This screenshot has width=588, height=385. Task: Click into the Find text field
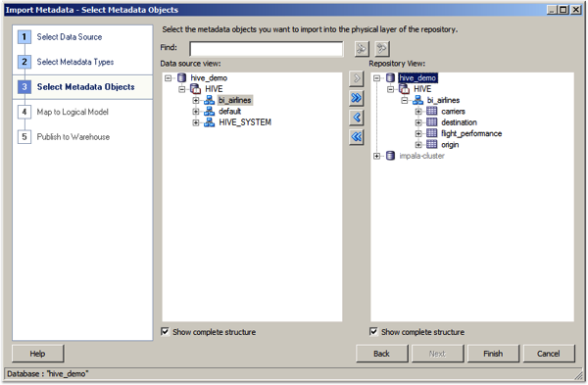tap(267, 49)
